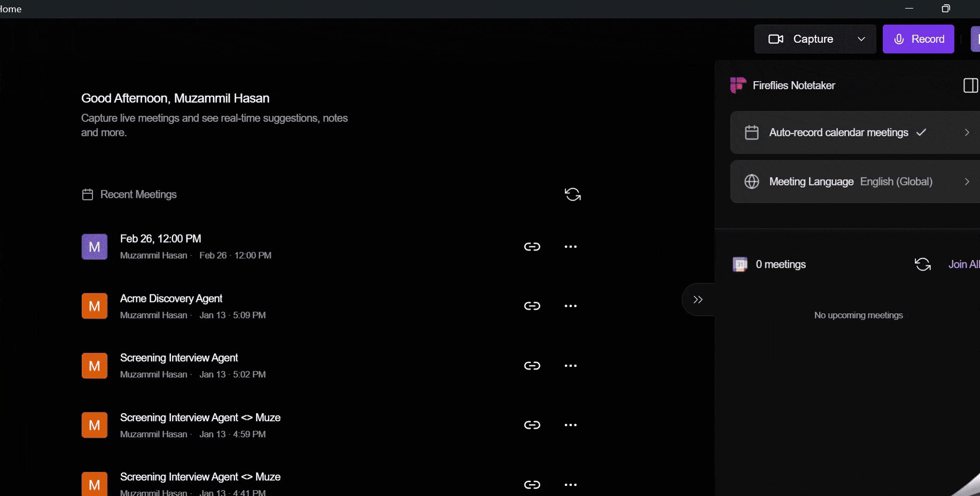The width and height of the screenshot is (980, 496).
Task: Copy link for Feb 26, 12:00 PM meeting
Action: click(x=532, y=246)
